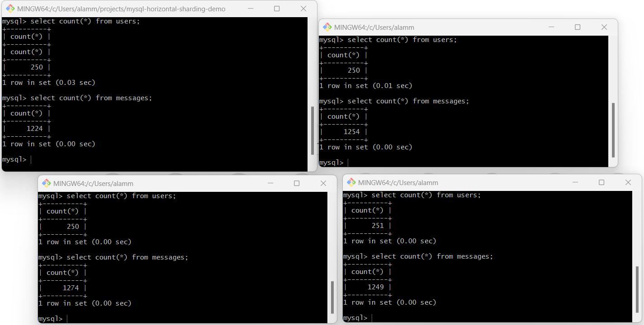Viewport: 644px width, 325px height.
Task: Close the top-right terminal showing 1254 messages
Action: (604, 27)
